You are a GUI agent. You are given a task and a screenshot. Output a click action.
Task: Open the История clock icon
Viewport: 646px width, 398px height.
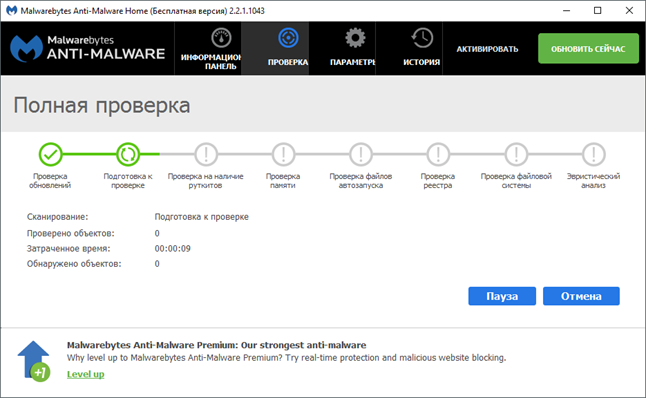422,38
